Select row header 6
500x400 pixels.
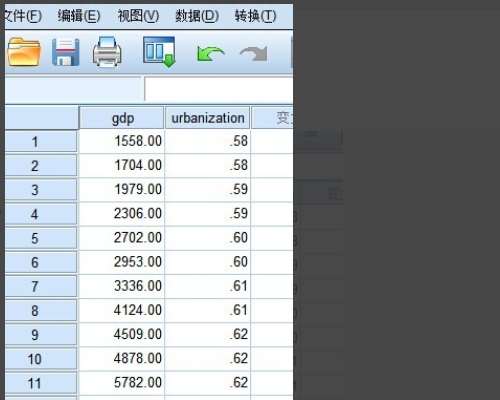coord(41,262)
